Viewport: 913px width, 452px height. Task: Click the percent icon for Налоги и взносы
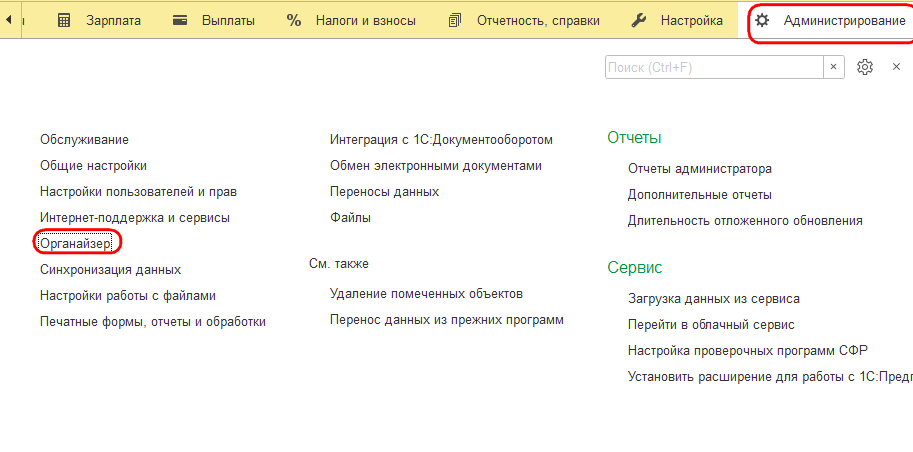[294, 21]
